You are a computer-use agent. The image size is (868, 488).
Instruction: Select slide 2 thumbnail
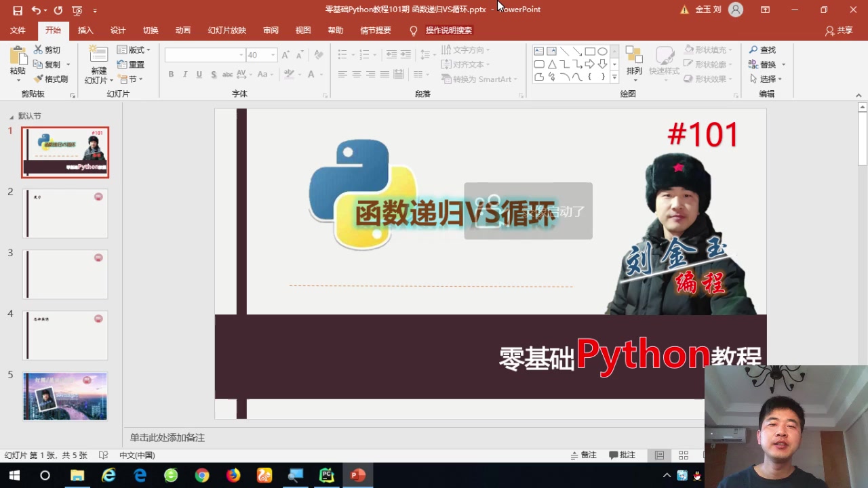65,213
